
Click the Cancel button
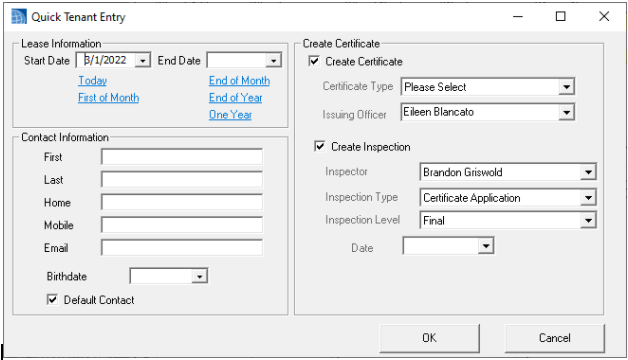pyautogui.click(x=554, y=338)
